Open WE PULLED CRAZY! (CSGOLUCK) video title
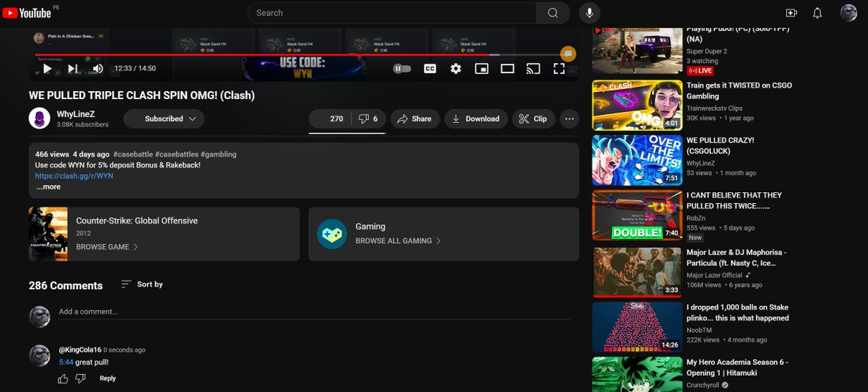 click(720, 145)
